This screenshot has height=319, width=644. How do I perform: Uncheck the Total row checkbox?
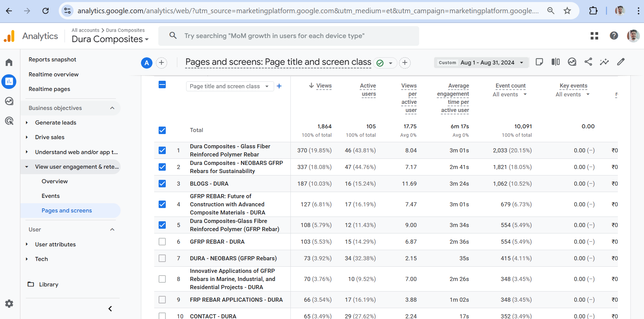(162, 130)
